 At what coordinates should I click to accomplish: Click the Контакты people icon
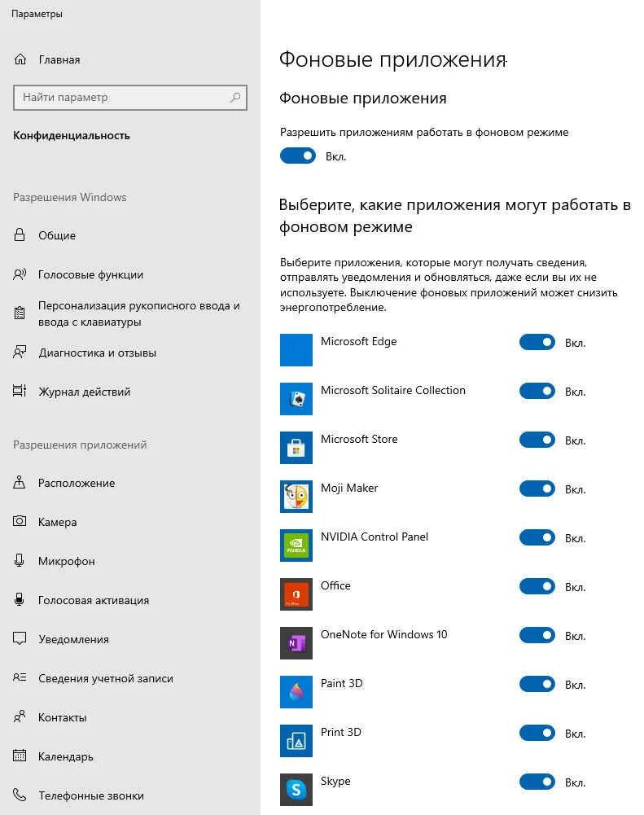[x=20, y=716]
